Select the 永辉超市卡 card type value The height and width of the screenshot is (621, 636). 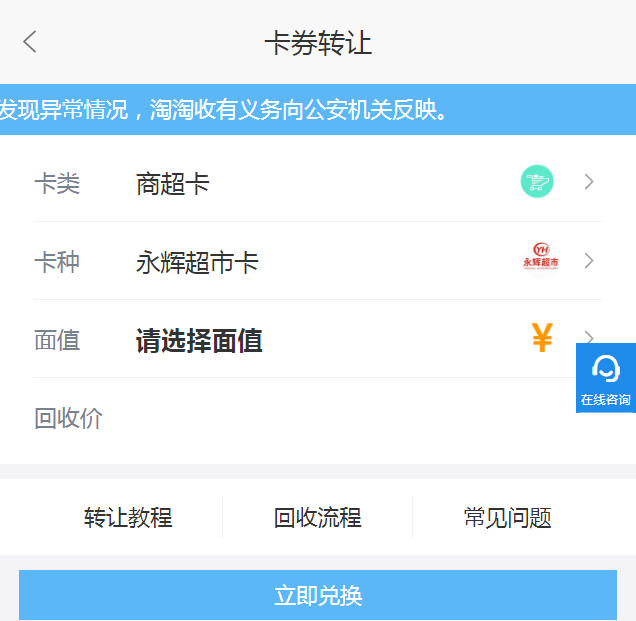(x=197, y=263)
